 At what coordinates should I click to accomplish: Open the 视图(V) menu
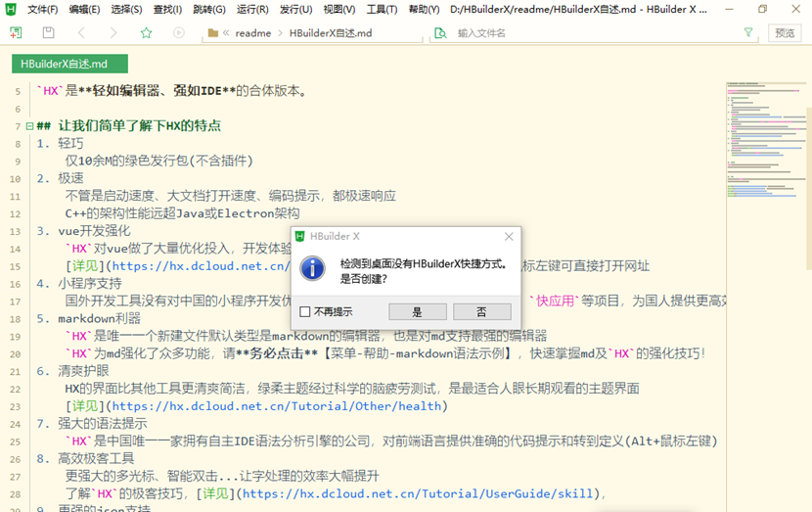(x=339, y=10)
